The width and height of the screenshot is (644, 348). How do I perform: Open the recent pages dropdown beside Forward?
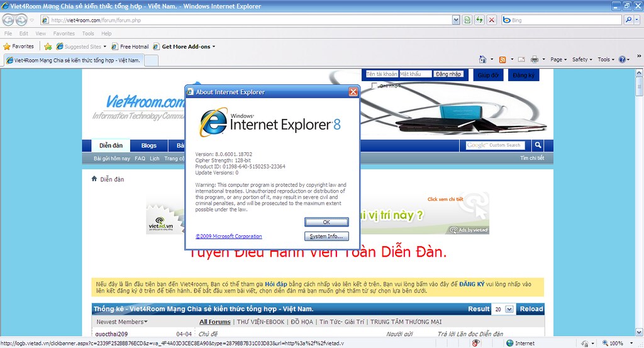[32, 20]
